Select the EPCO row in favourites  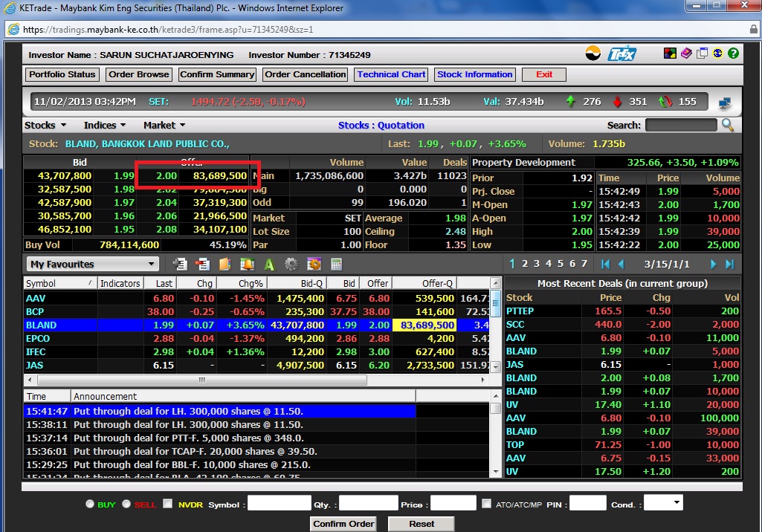256,339
